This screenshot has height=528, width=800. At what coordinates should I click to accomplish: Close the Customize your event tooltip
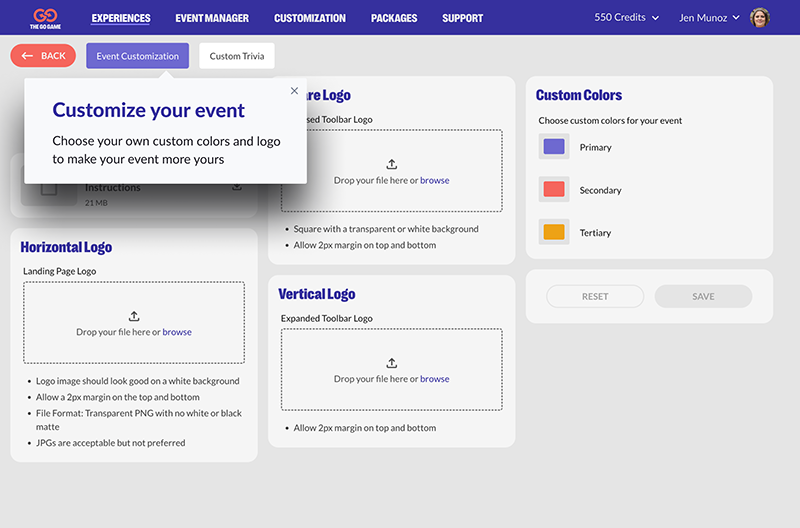tap(294, 91)
